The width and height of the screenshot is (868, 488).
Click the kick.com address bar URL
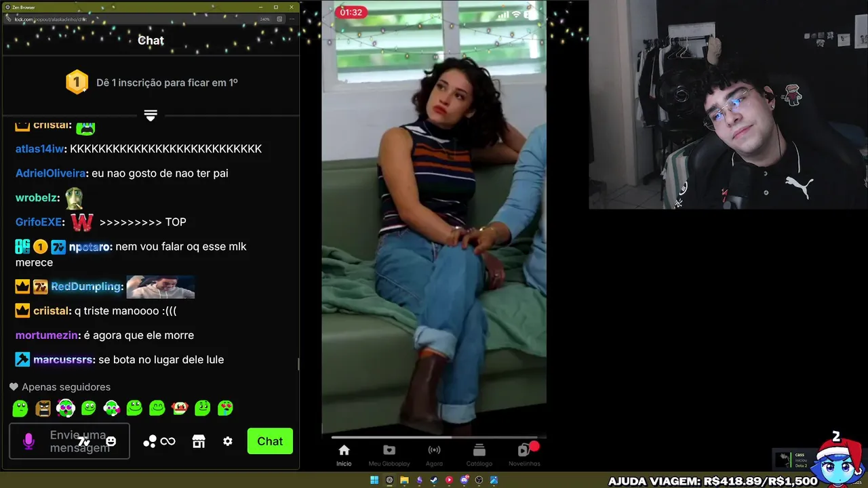click(x=52, y=19)
